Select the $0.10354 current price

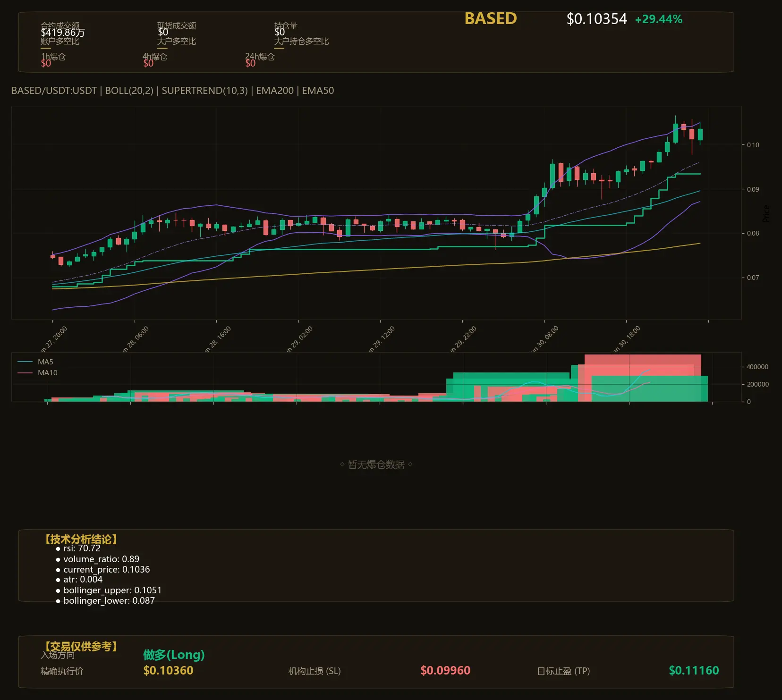(x=596, y=19)
